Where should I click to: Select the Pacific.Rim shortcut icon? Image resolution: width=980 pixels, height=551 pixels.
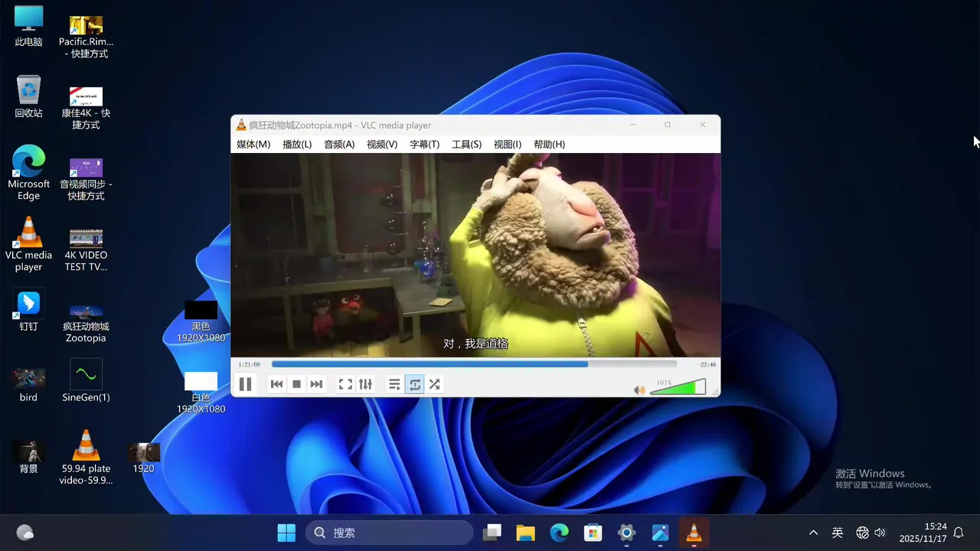(x=86, y=37)
